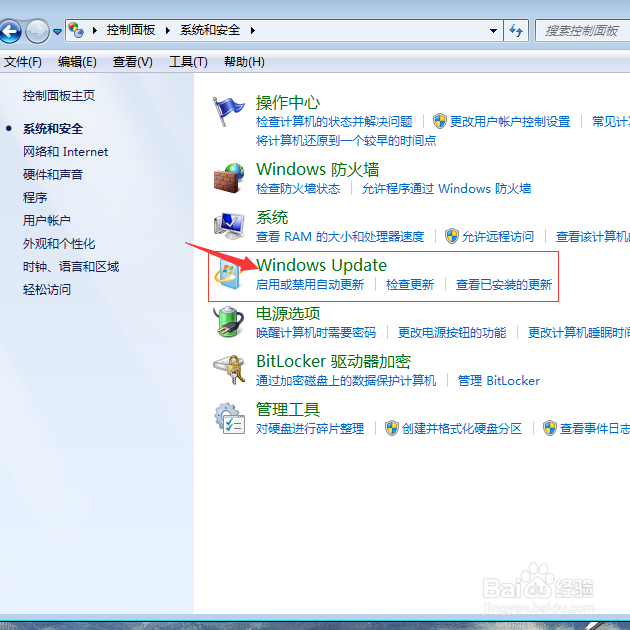Open 用户帐户 category in sidebar
This screenshot has height=630, width=630.
[x=47, y=220]
